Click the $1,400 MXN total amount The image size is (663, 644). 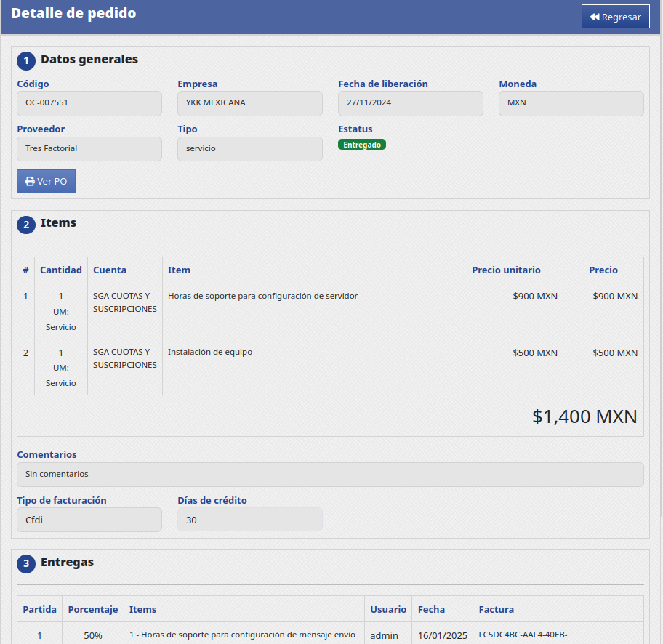584,416
